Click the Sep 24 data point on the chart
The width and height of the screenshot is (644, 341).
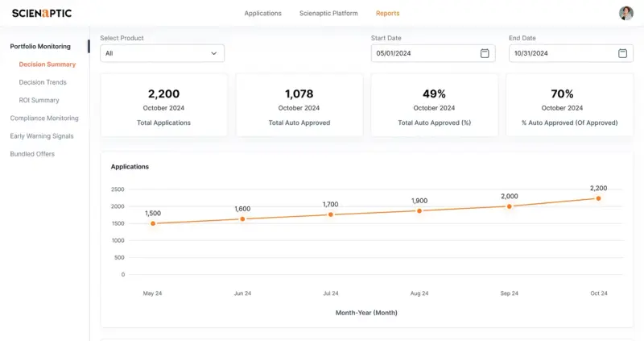pyautogui.click(x=510, y=206)
